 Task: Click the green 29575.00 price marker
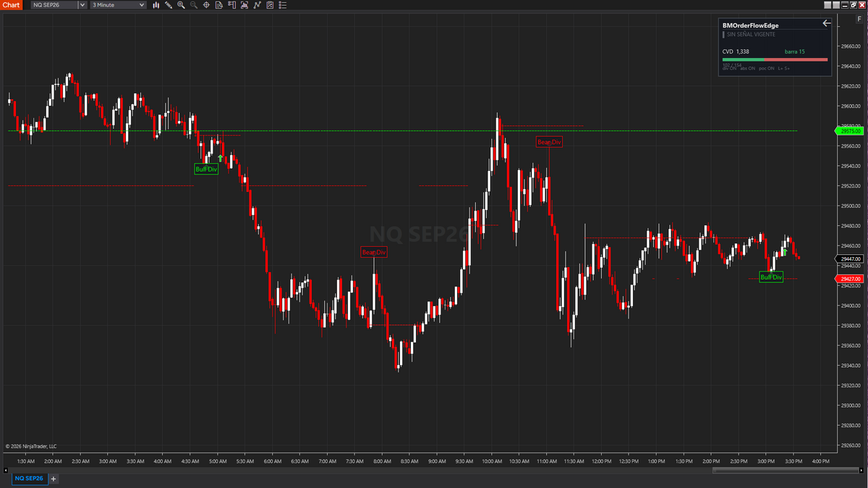pos(848,131)
